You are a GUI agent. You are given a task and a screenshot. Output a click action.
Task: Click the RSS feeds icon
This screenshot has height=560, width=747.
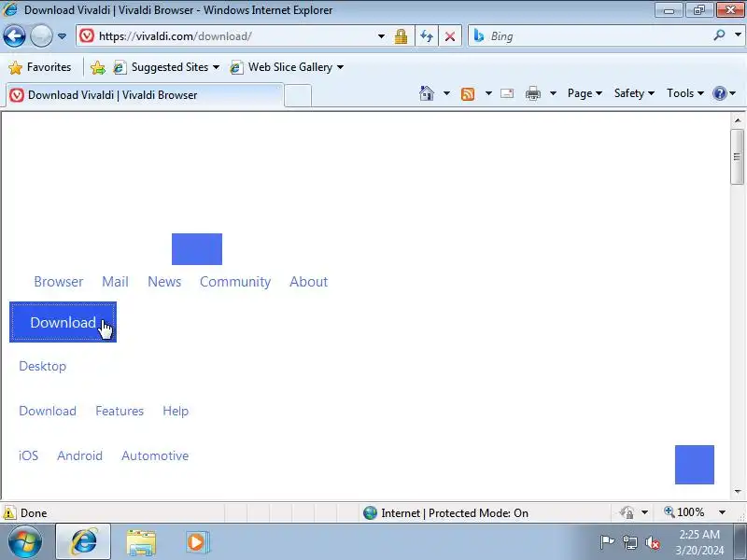[468, 94]
